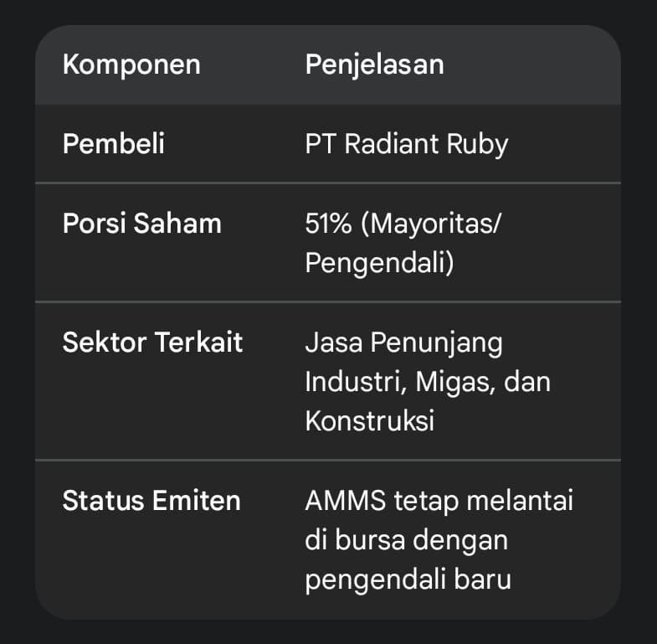This screenshot has width=657, height=644.
Task: Click the words "pengendali baru"
Action: click(408, 580)
